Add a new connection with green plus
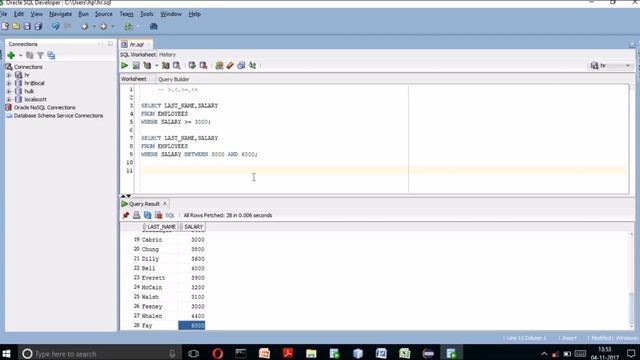Screen dimensions: 640x360 point(11,56)
